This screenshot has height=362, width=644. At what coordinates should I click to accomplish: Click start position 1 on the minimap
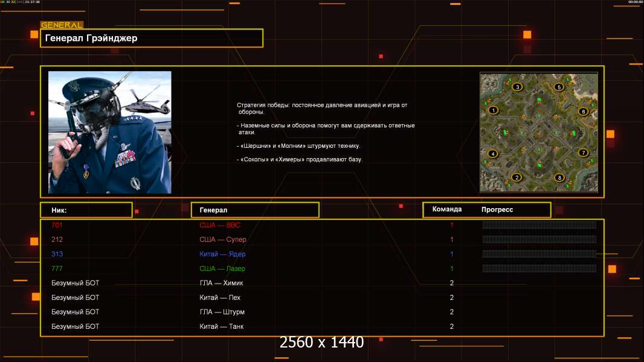pos(494,110)
